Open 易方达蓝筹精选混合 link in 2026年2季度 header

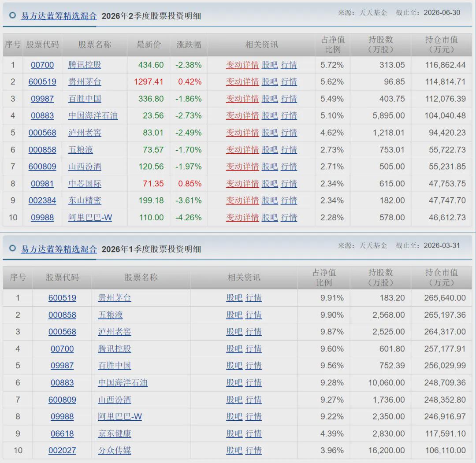(59, 16)
